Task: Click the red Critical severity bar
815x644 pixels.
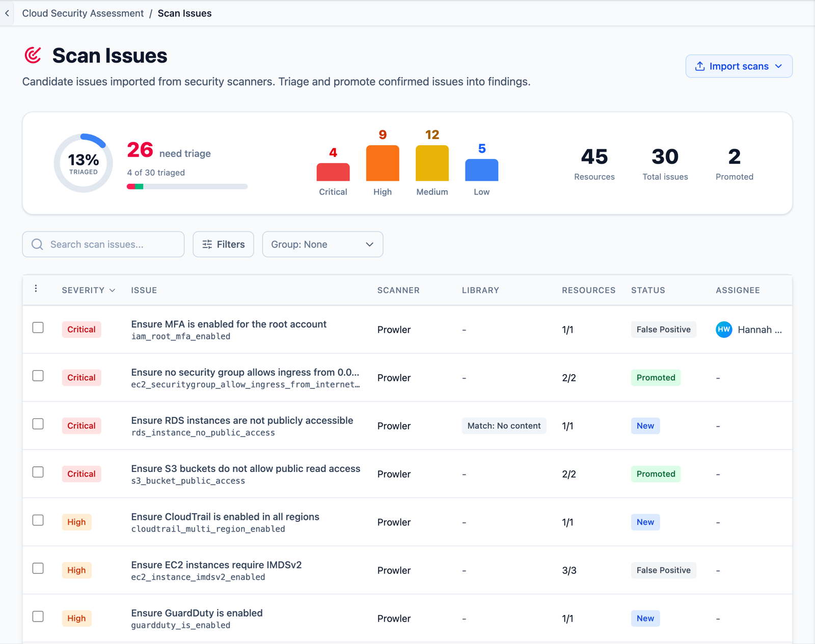Action: 333,172
